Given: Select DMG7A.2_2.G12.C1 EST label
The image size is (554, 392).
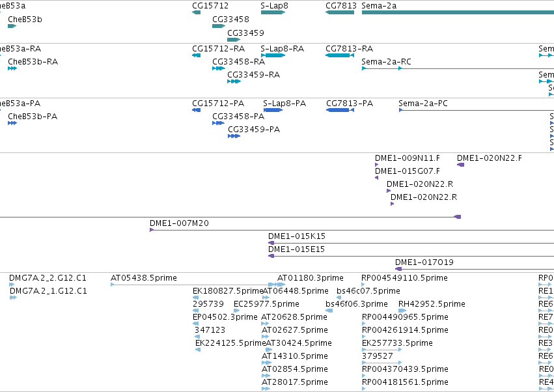Looking at the screenshot, I should [x=48, y=278].
